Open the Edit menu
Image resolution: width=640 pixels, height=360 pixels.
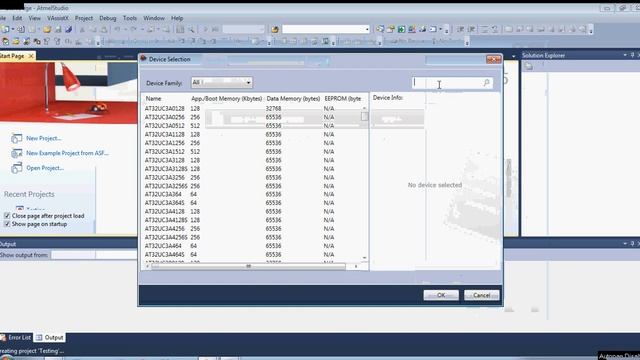tap(17, 18)
